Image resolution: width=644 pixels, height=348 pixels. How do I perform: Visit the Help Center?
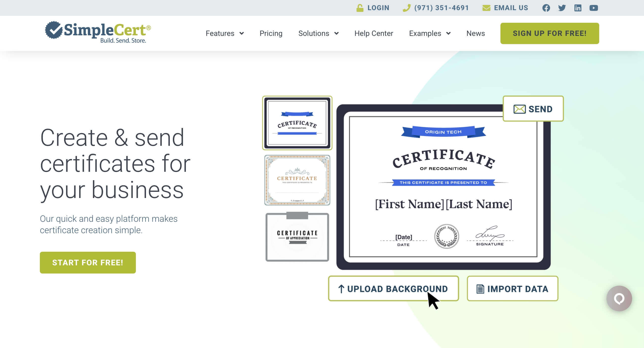tap(374, 33)
